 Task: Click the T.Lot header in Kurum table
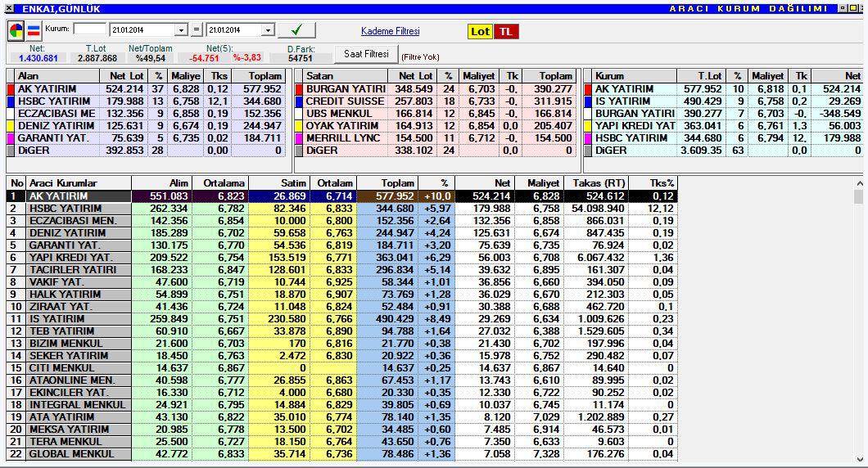(701, 76)
